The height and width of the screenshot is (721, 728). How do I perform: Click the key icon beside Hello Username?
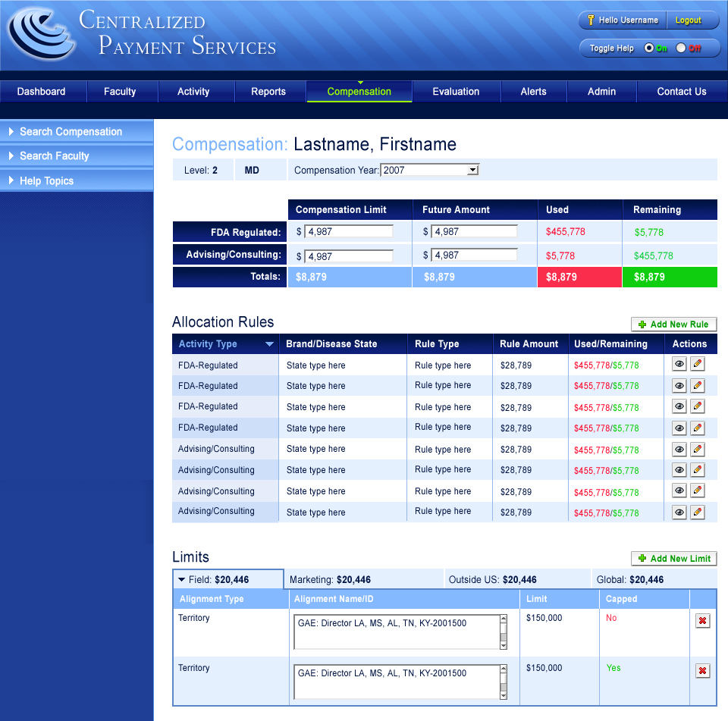[x=590, y=20]
